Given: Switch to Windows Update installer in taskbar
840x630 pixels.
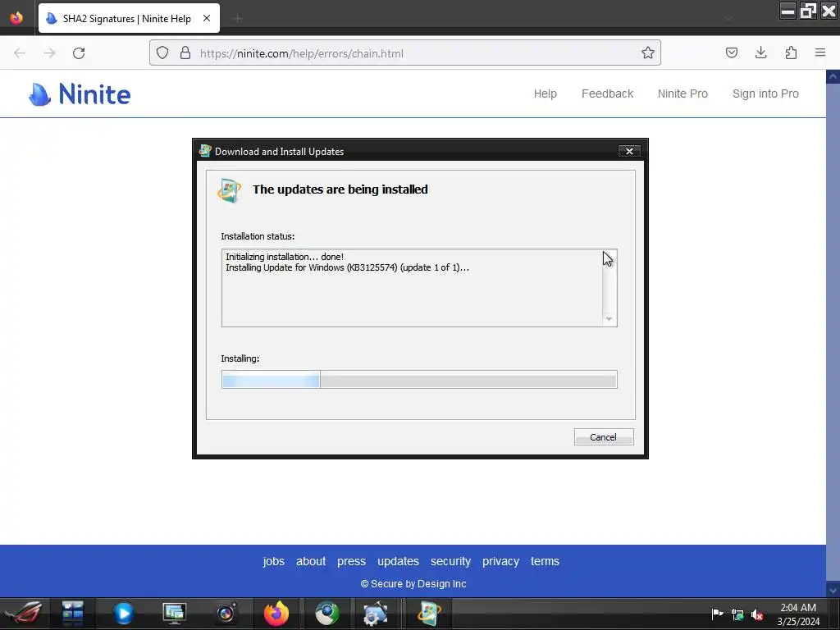Looking at the screenshot, I should [x=429, y=614].
